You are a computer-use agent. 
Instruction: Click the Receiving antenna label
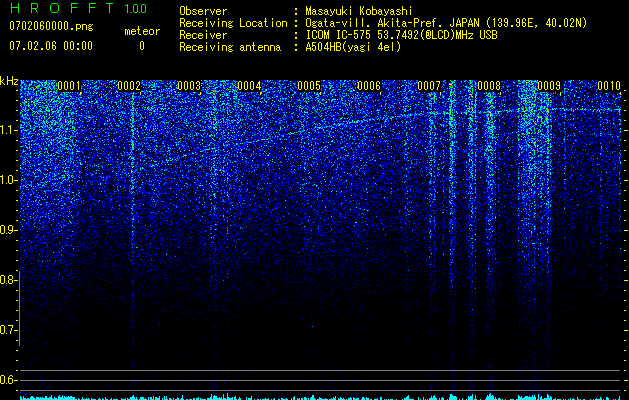tap(230, 47)
